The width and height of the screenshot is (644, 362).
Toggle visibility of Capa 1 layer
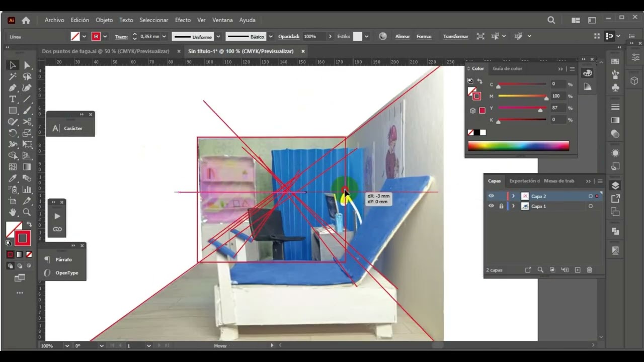[491, 206]
